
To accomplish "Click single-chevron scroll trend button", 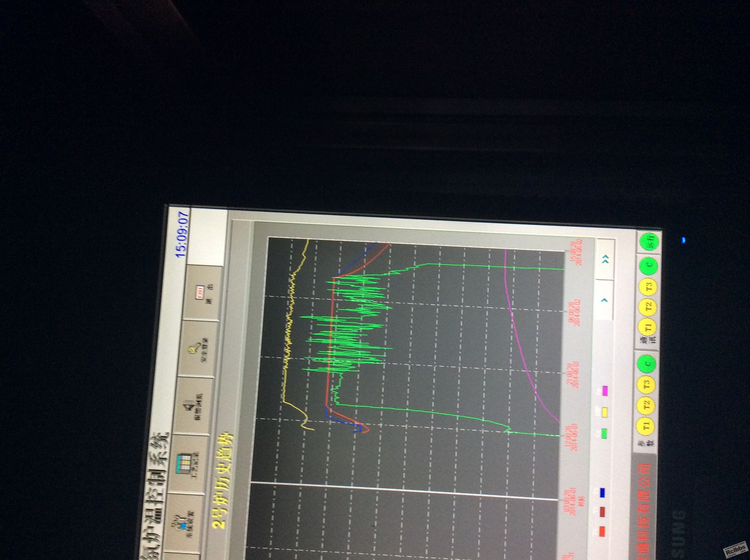I will [x=604, y=300].
